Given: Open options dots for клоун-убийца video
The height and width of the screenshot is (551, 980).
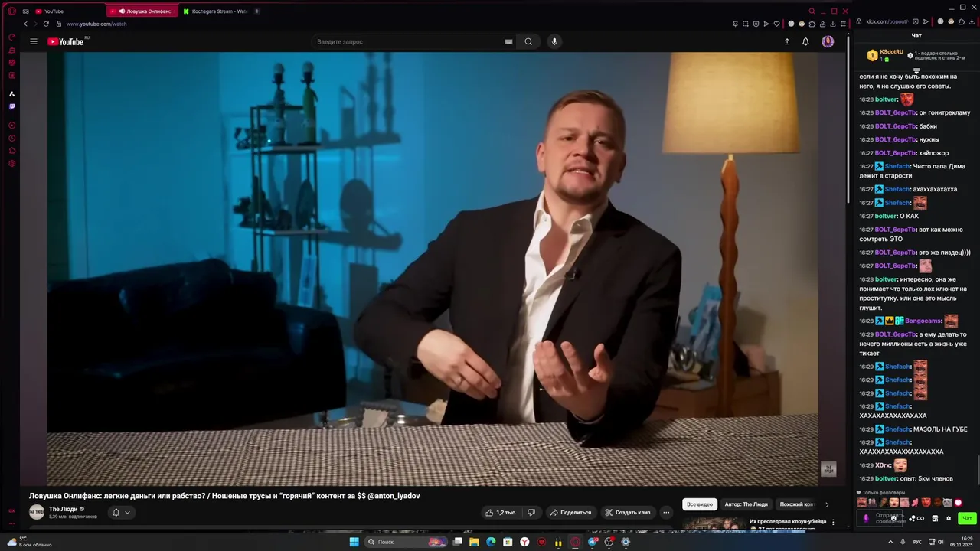Looking at the screenshot, I should (x=833, y=522).
